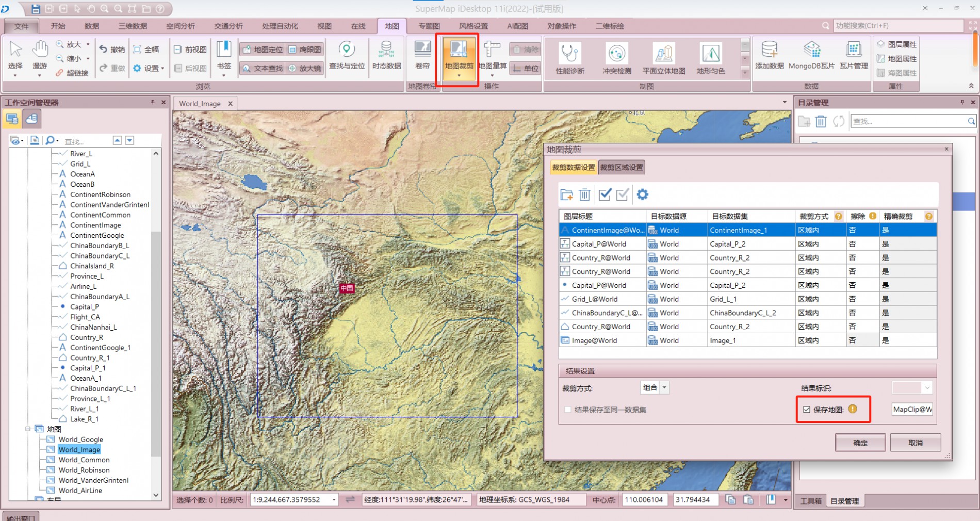The width and height of the screenshot is (980, 521).
Task: Open the scale ratio dropdown in status bar
Action: coord(334,499)
